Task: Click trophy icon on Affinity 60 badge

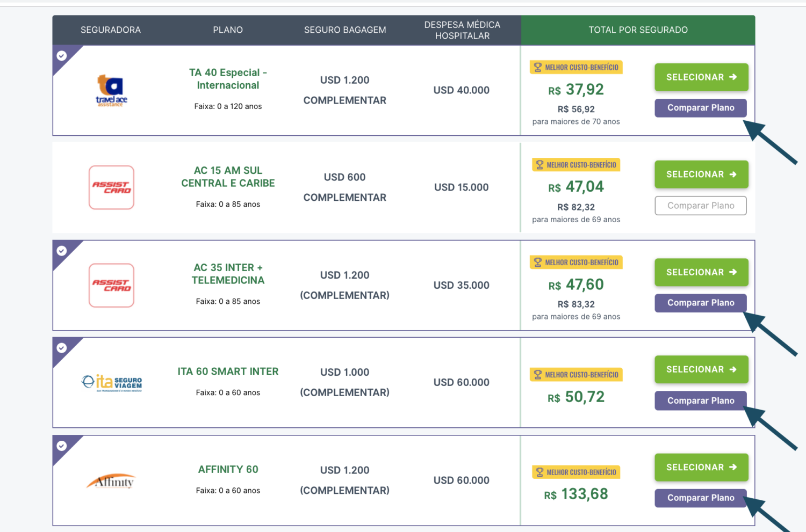Action: point(539,472)
